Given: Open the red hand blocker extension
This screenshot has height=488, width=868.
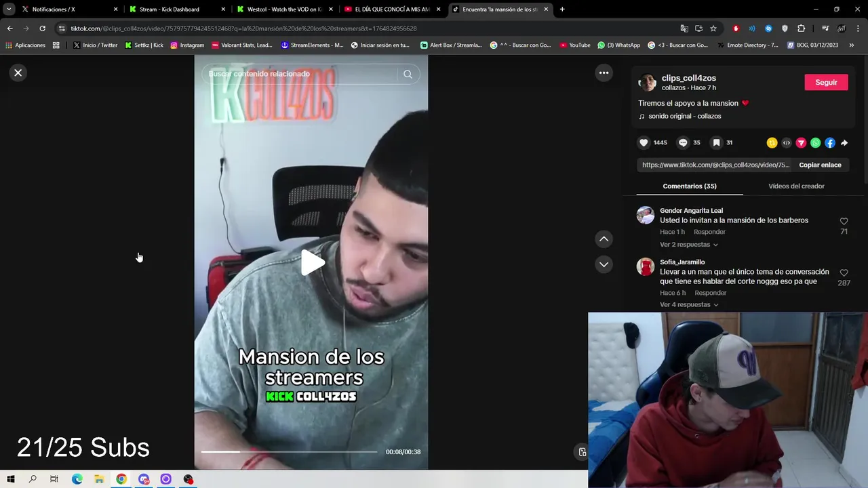Looking at the screenshot, I should (736, 28).
